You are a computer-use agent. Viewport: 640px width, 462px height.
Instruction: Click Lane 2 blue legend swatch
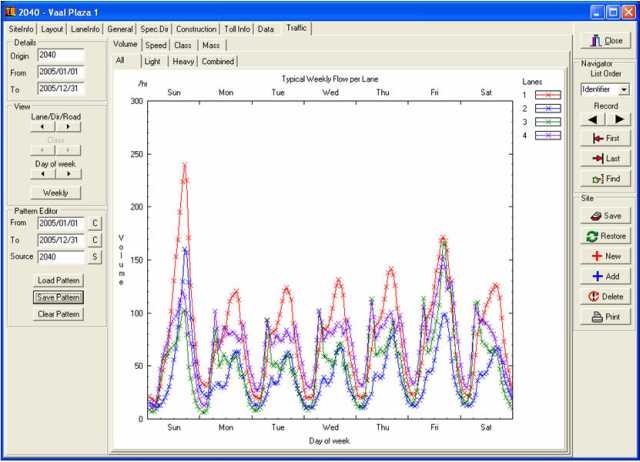click(x=548, y=109)
